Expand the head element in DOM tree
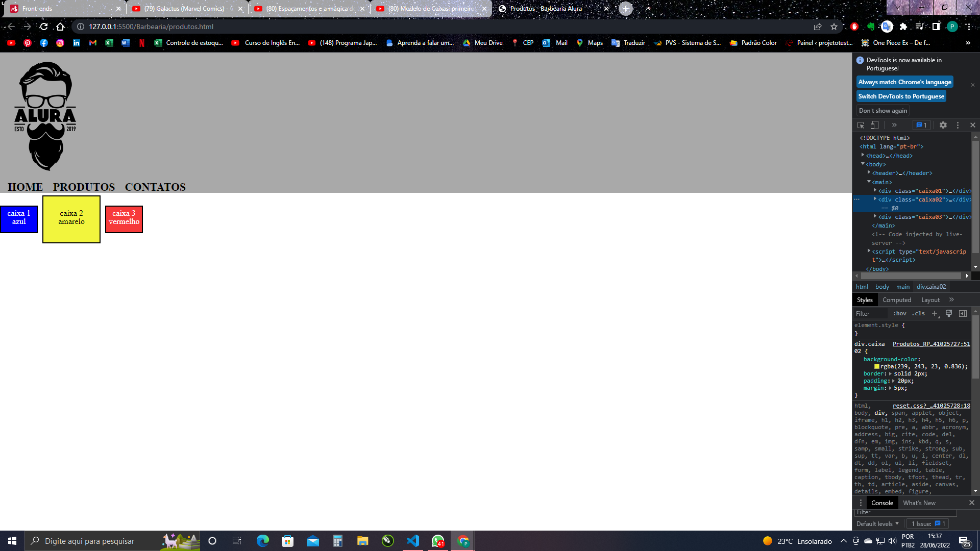This screenshot has width=980, height=551. [x=864, y=156]
